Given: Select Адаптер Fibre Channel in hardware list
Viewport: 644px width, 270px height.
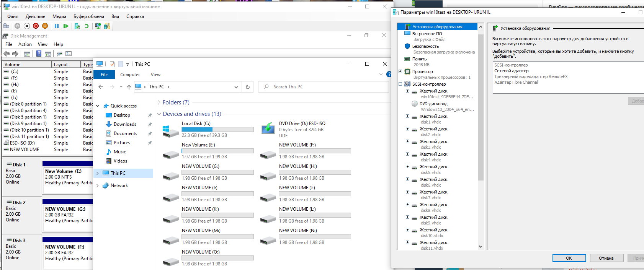Looking at the screenshot, I should pos(516,82).
